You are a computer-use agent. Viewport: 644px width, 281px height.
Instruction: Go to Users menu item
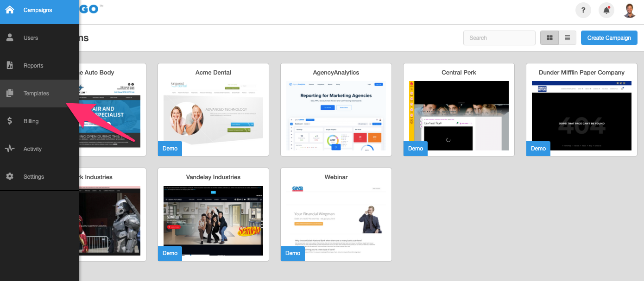[39, 38]
